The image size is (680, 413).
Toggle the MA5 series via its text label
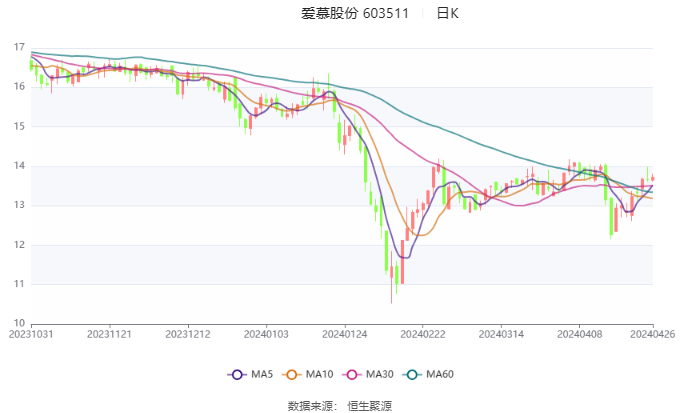tap(262, 374)
